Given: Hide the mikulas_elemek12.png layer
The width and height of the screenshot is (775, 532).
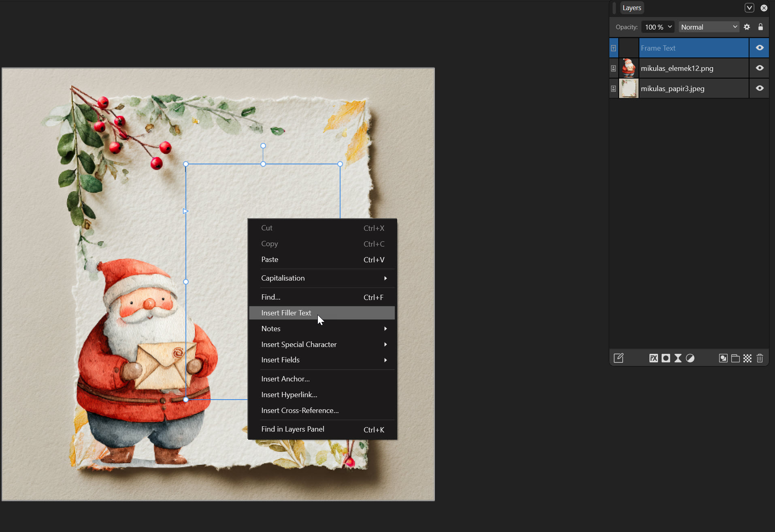Looking at the screenshot, I should tap(760, 68).
